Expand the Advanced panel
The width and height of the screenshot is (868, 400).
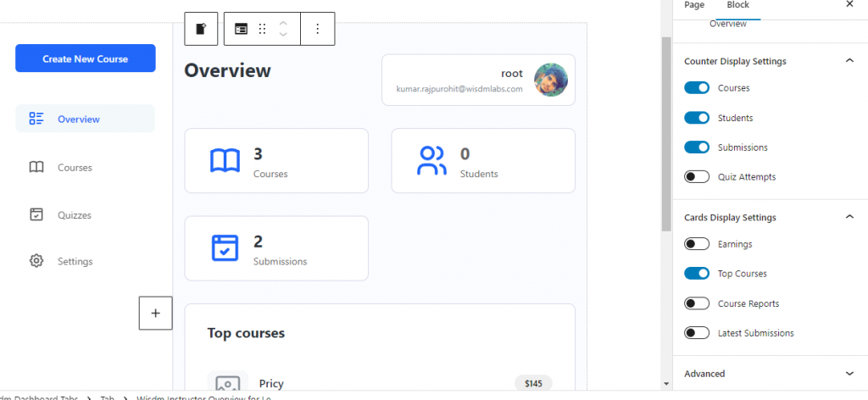pyautogui.click(x=849, y=374)
